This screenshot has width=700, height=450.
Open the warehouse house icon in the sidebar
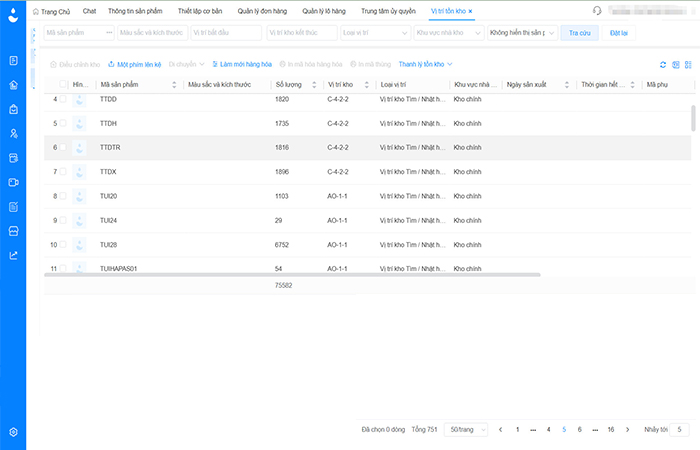[13, 85]
